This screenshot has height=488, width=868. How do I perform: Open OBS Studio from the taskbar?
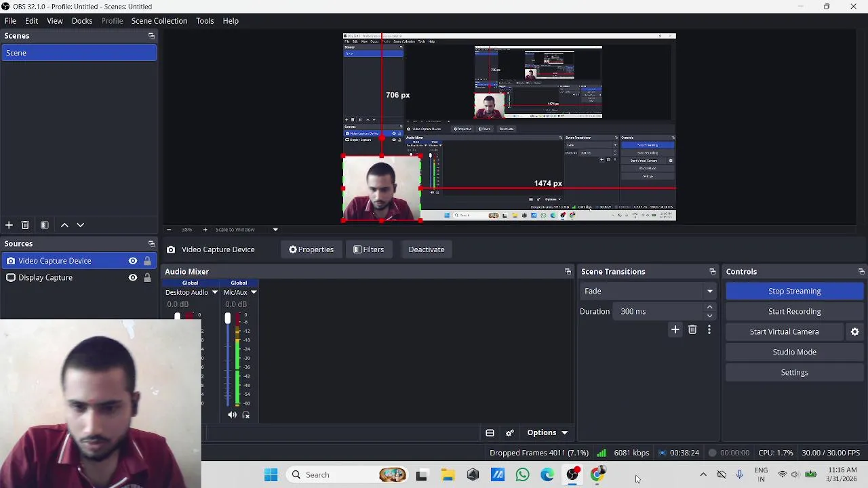(573, 475)
